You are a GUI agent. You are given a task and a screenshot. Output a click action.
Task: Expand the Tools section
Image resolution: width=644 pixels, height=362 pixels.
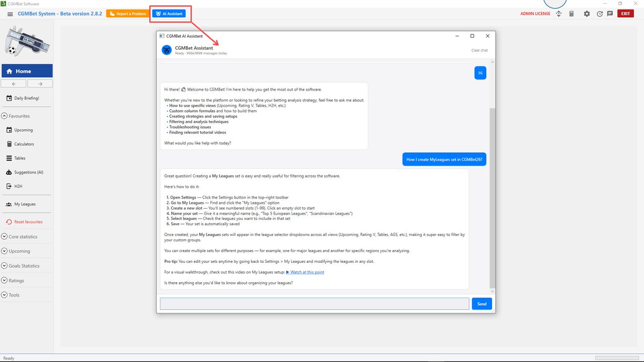(4, 295)
